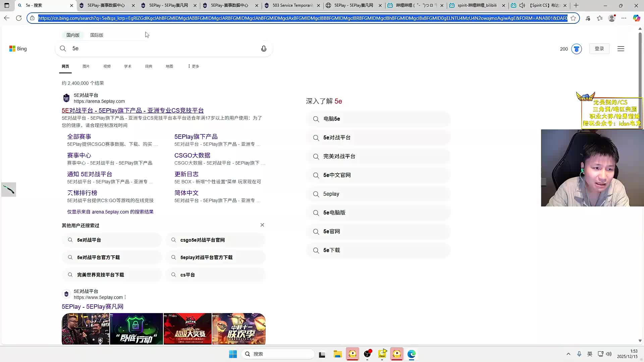
Task: Show hidden system tray icons chevron
Action: pos(568,354)
